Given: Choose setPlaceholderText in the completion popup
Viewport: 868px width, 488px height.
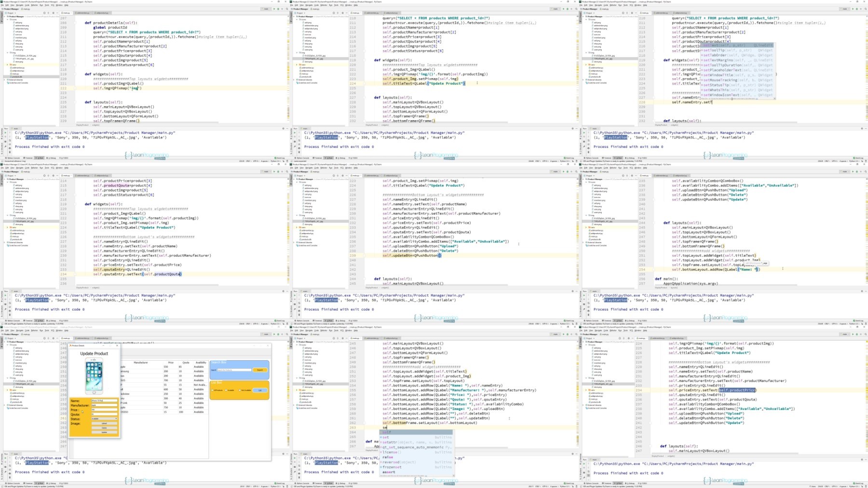Looking at the screenshot, I should click(x=737, y=70).
